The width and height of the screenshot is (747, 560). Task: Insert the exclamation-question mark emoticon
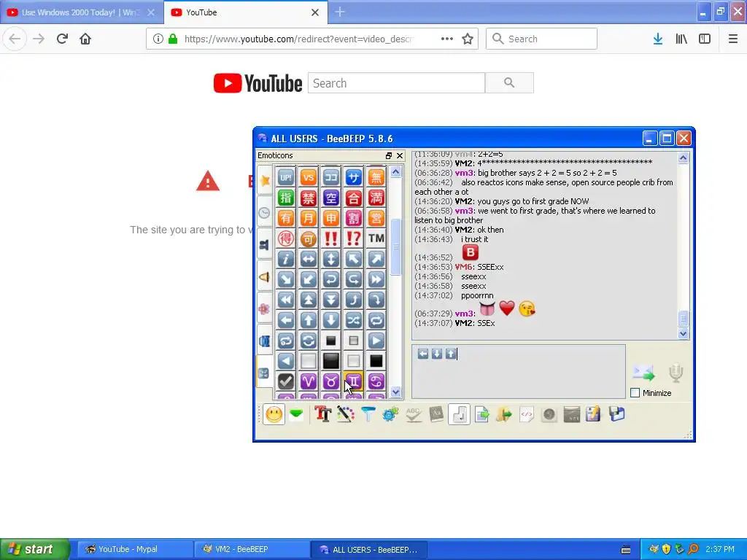pyautogui.click(x=354, y=238)
